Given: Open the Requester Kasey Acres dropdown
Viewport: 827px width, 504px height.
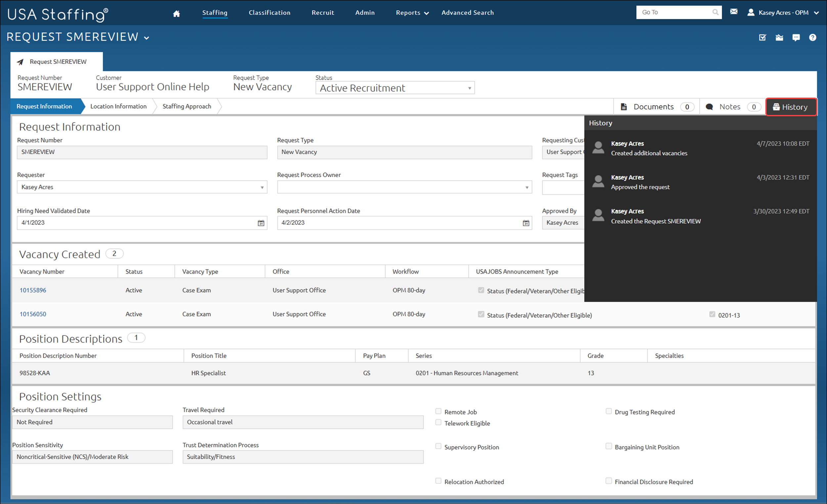Looking at the screenshot, I should pos(262,187).
